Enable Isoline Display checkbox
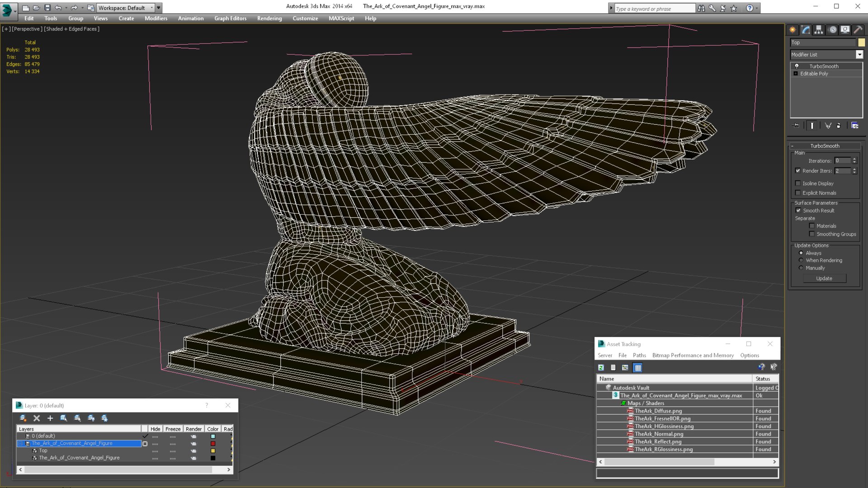 pos(798,183)
